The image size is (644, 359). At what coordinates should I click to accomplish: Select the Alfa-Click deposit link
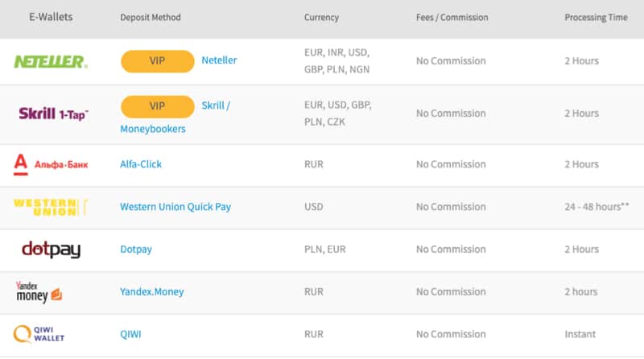tap(141, 164)
